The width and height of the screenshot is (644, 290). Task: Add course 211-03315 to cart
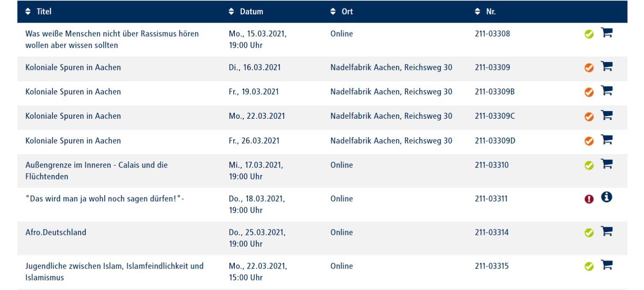pyautogui.click(x=606, y=265)
